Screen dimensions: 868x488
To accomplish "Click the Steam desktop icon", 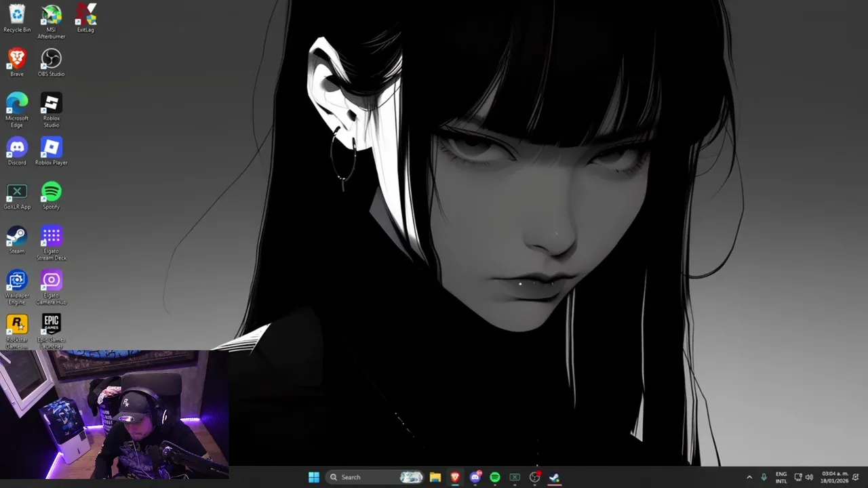I will (x=17, y=240).
